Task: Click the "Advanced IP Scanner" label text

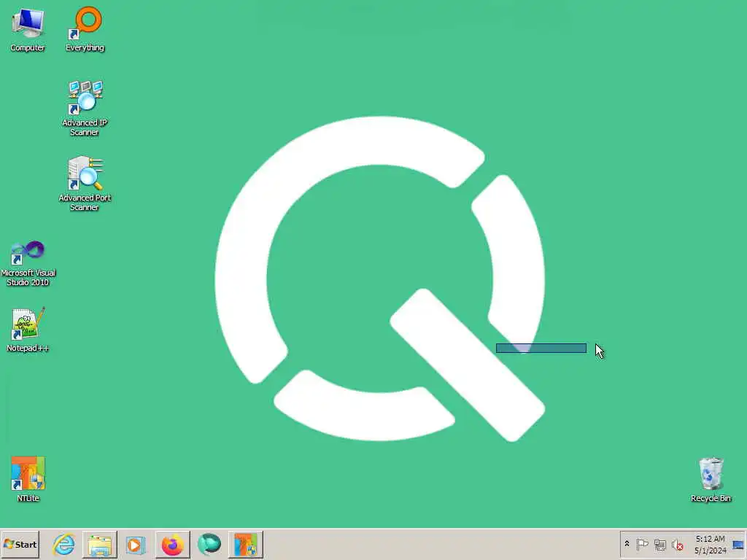Action: pos(85,128)
